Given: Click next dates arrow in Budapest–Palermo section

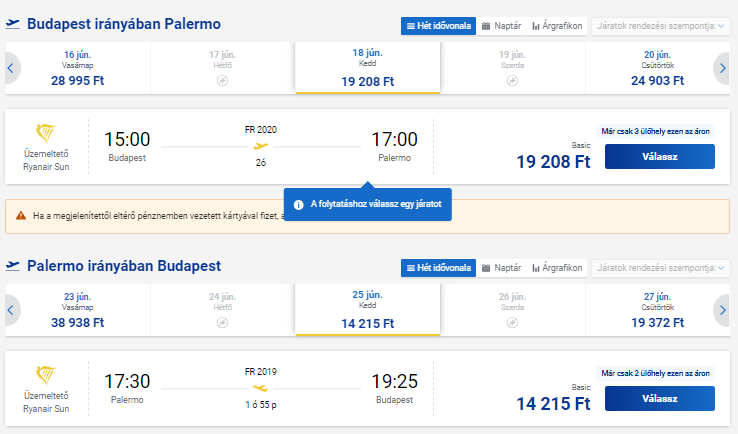Looking at the screenshot, I should [722, 68].
